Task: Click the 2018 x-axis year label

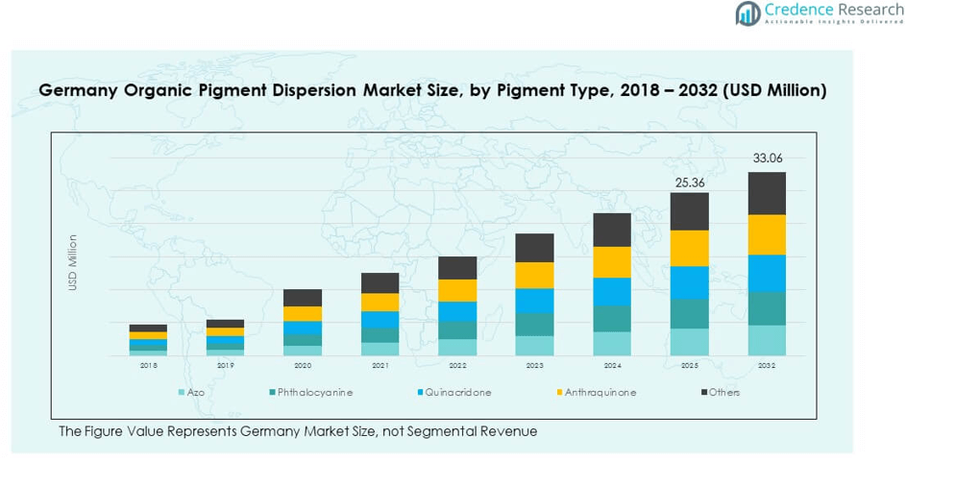Action: pos(148,366)
